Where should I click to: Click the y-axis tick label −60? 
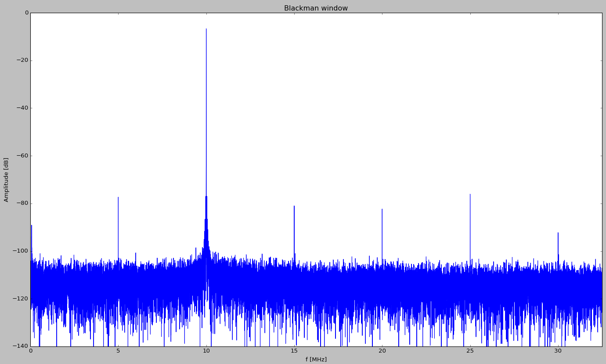pos(22,156)
